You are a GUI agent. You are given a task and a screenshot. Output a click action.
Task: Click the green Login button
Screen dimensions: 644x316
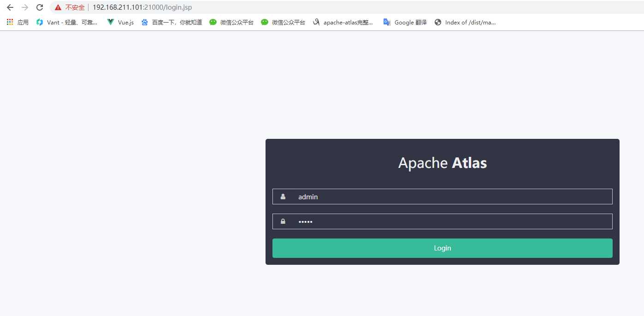443,248
